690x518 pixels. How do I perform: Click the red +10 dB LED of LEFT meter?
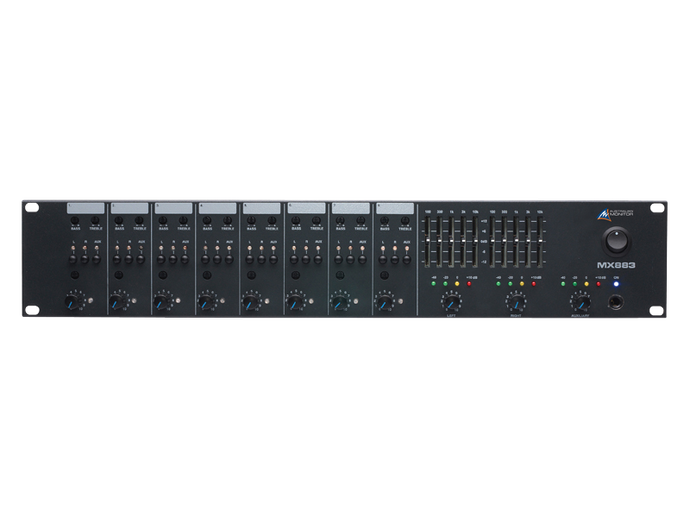pyautogui.click(x=469, y=284)
